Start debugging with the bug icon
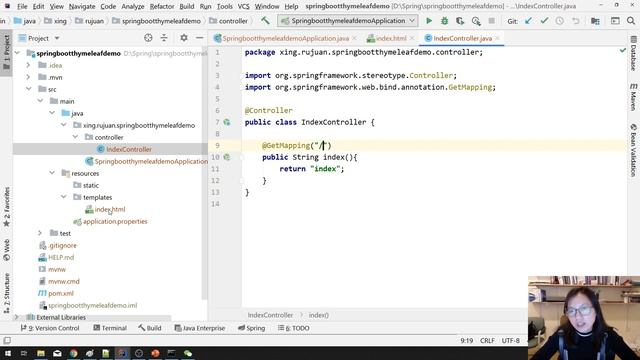This screenshot has height=360, width=640. point(444,21)
